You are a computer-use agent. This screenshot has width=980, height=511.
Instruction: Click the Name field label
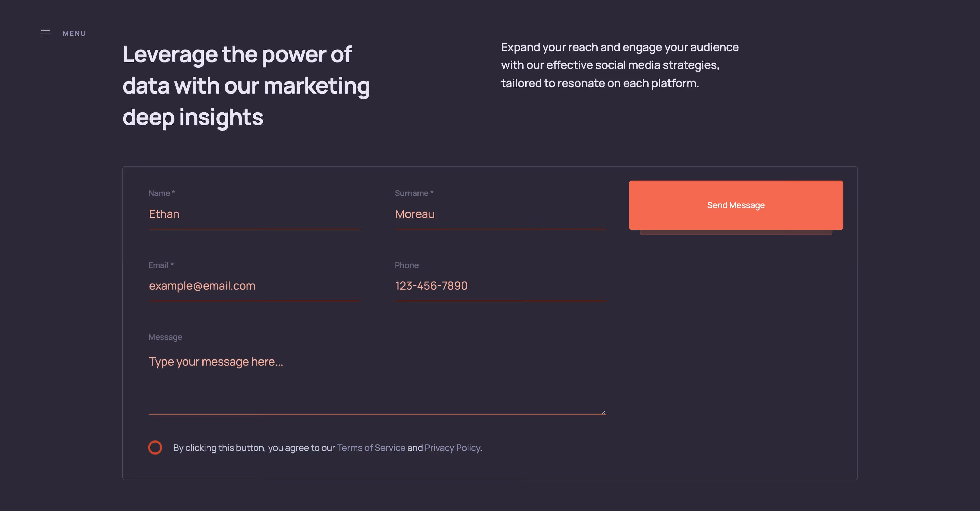click(x=161, y=193)
